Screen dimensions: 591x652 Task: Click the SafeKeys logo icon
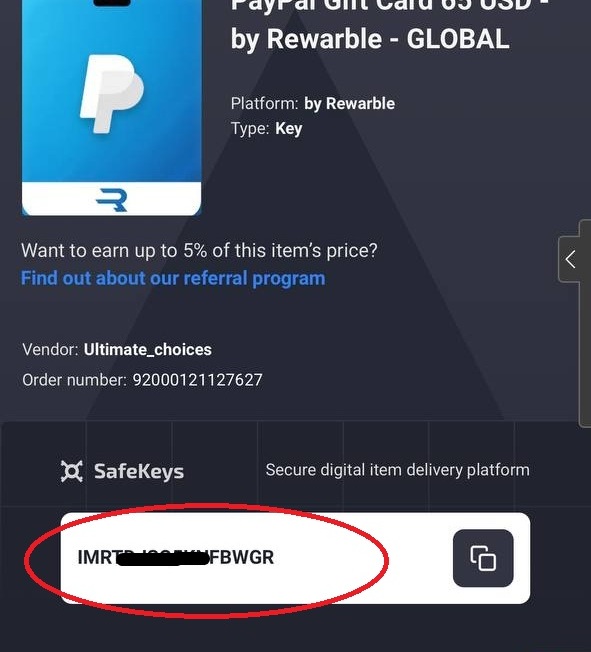72,471
